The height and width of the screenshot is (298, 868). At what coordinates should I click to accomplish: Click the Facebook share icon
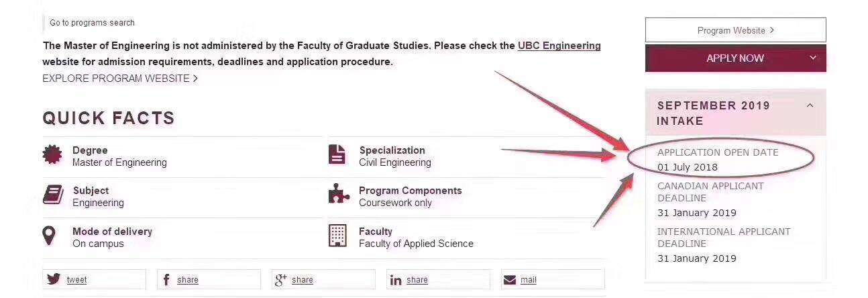[x=166, y=280]
